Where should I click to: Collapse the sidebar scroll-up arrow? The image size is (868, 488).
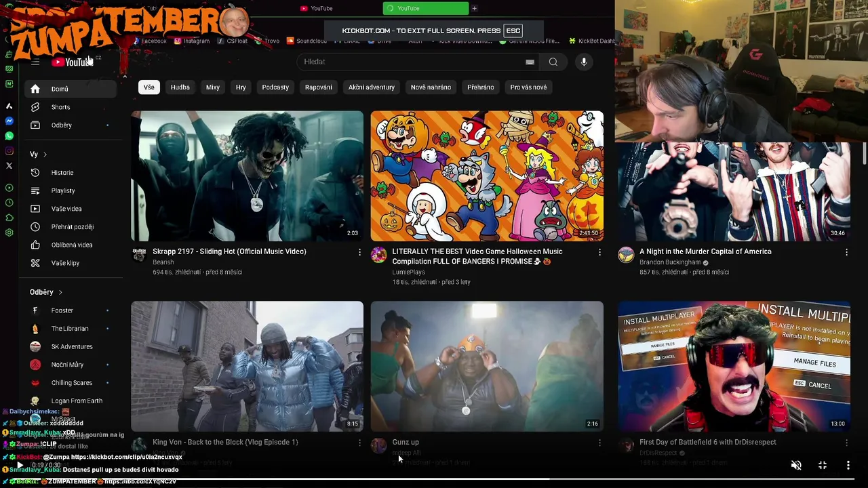124,76
